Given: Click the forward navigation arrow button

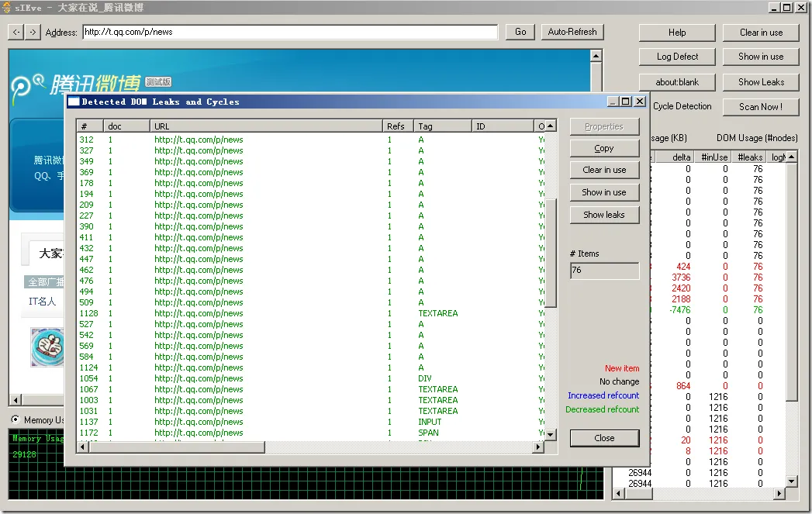Looking at the screenshot, I should (33, 32).
